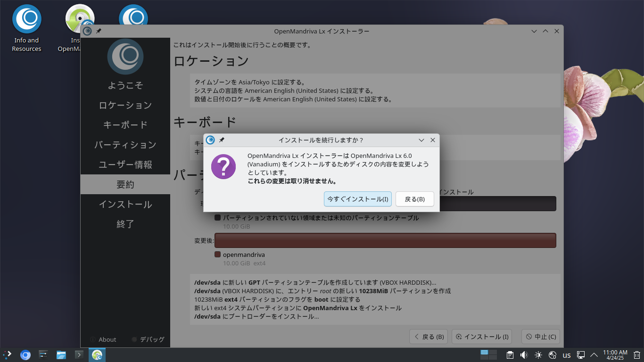The width and height of the screenshot is (644, 362).
Task: Click the unpartitioned space color swatch
Action: pos(218,218)
